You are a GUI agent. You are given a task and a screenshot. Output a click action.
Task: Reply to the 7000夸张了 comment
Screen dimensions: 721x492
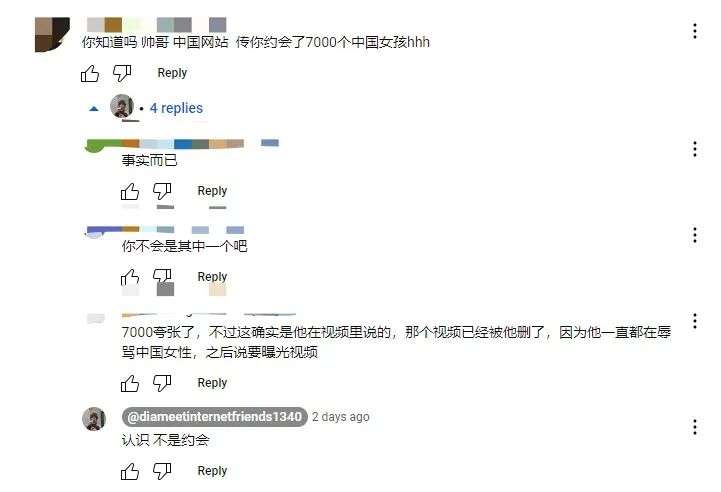[212, 383]
